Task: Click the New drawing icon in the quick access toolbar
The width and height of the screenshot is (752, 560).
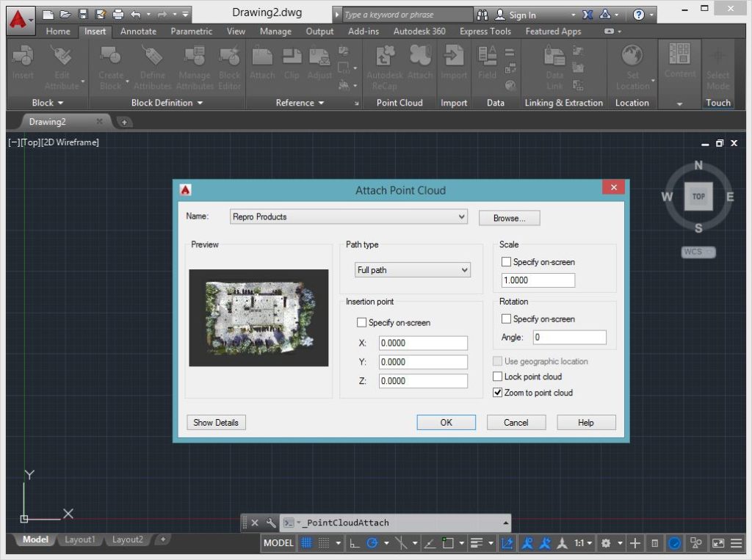Action: (x=48, y=15)
